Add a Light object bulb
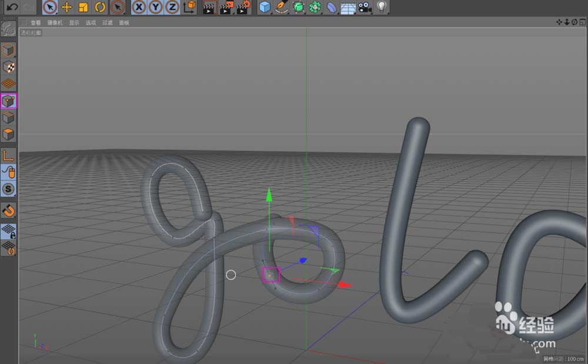The width and height of the screenshot is (588, 364). [x=382, y=7]
